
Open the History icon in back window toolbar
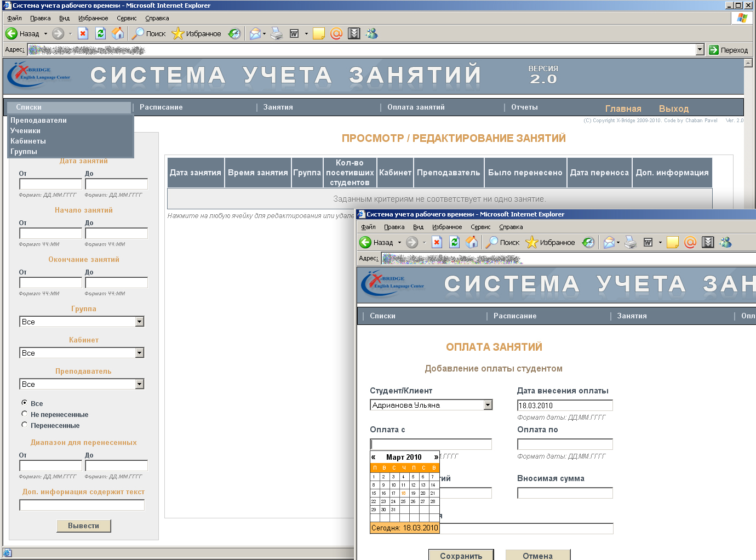pos(234,33)
